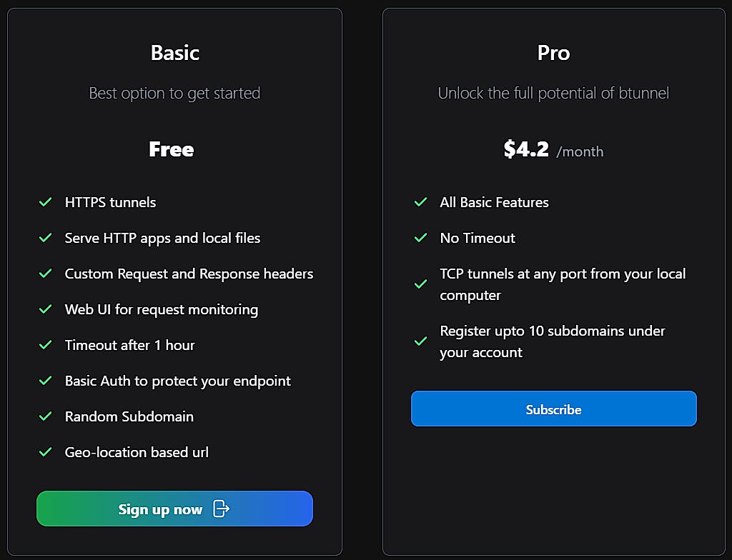Select the checkmark for Custom Request headers
Viewport: 732px width, 560px height.
[44, 274]
